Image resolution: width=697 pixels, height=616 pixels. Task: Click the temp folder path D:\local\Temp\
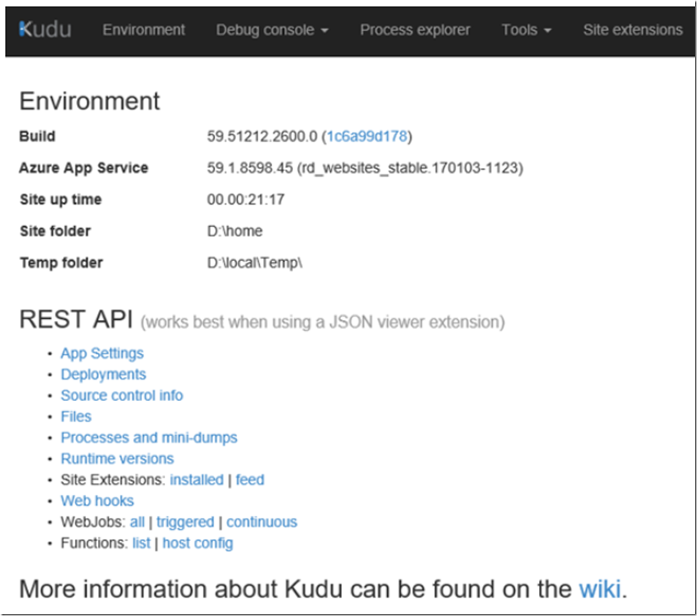255,263
